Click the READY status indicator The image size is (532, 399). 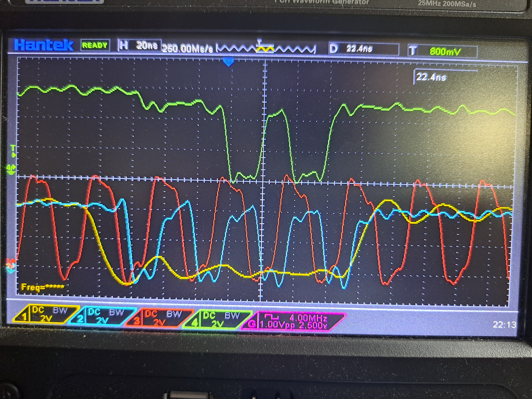point(95,45)
